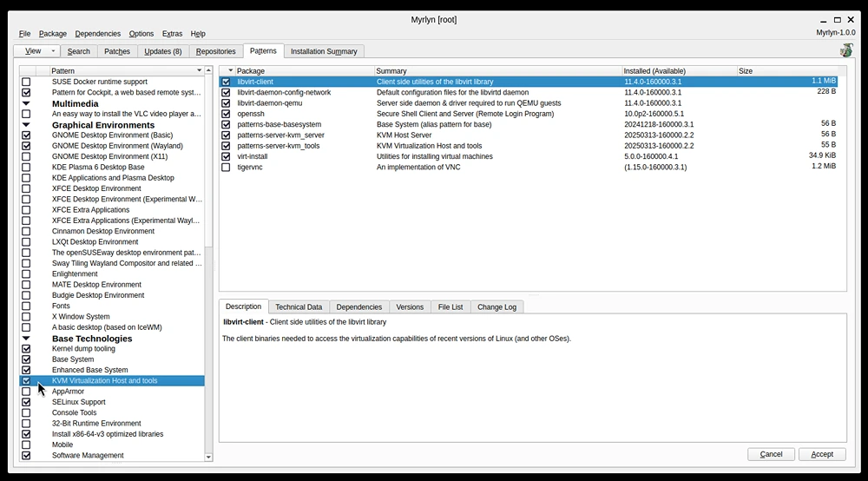Show the Technical Data tab
The height and width of the screenshot is (481, 868).
pos(299,307)
